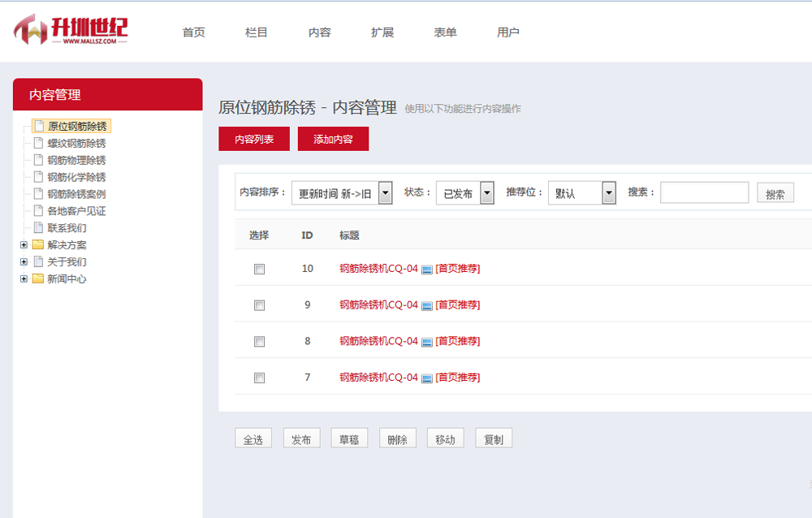Open 钢筋除锈机CQ-04 title in row ID 8

point(378,341)
